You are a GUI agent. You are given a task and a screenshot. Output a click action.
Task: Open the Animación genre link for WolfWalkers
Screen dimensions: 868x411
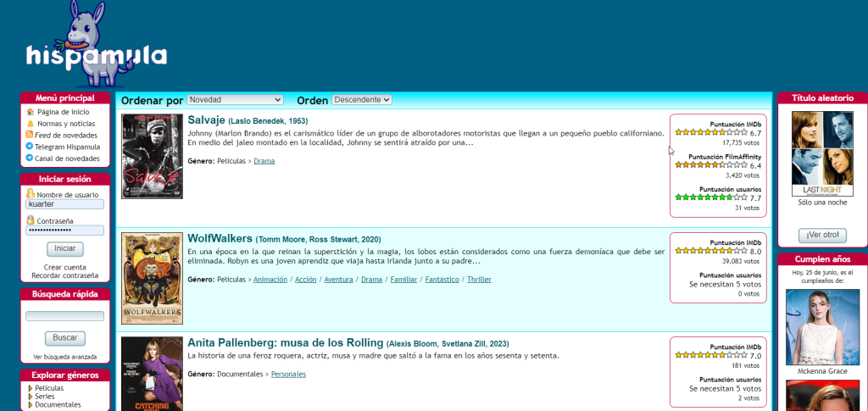[x=270, y=280]
